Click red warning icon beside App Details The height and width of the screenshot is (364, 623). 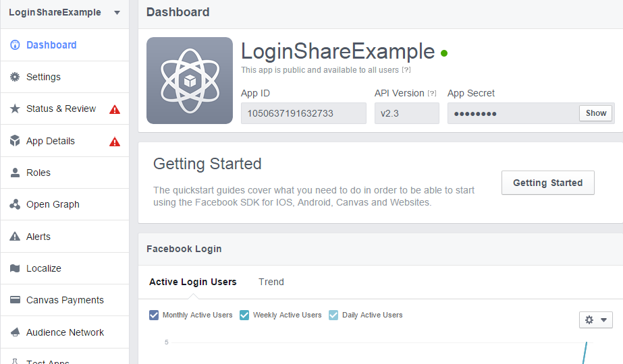pyautogui.click(x=115, y=142)
